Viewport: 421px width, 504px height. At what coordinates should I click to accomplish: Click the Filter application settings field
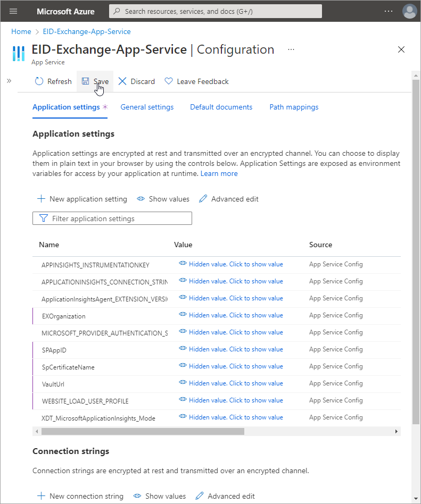coord(112,219)
